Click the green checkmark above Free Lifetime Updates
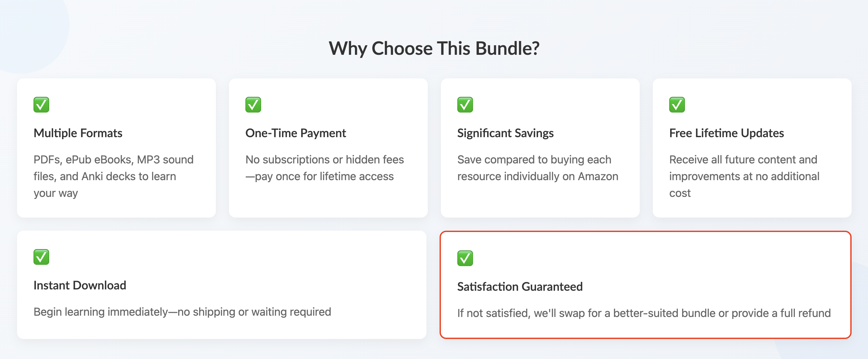This screenshot has width=868, height=359. [677, 105]
